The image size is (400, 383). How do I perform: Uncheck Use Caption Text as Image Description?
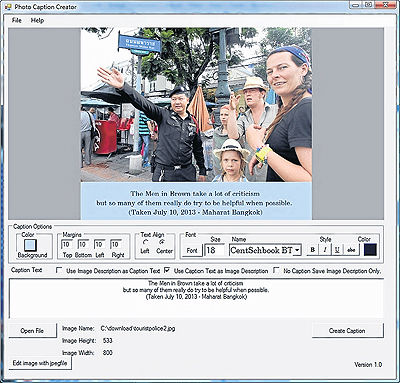[167, 270]
